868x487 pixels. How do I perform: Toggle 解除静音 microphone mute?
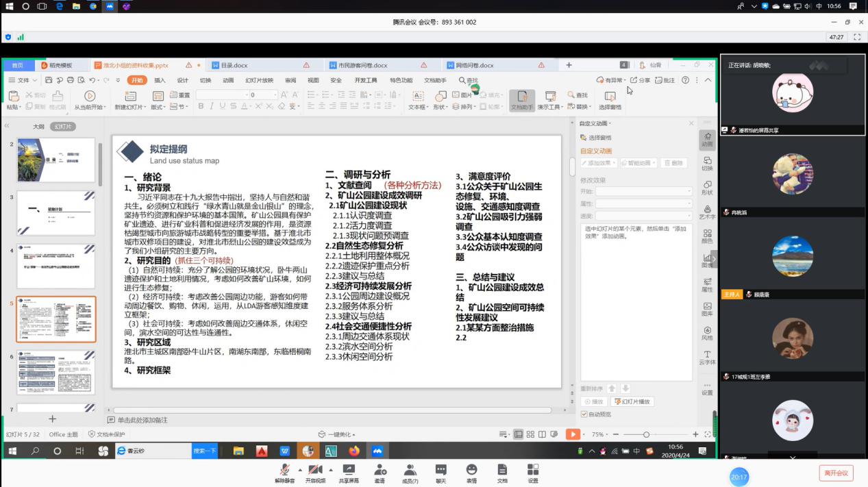[x=284, y=470]
